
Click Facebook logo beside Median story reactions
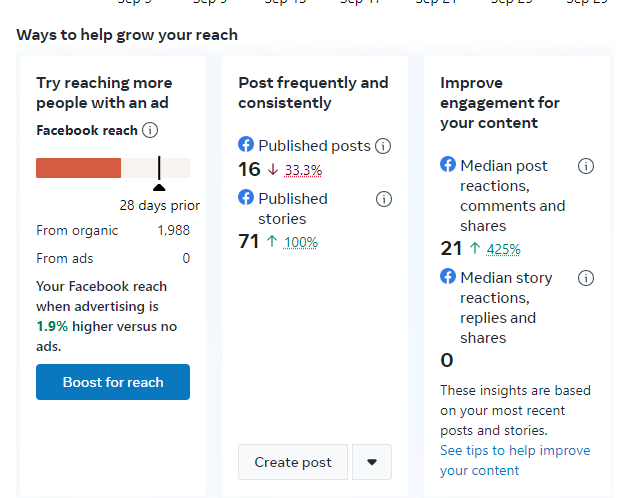tap(448, 277)
